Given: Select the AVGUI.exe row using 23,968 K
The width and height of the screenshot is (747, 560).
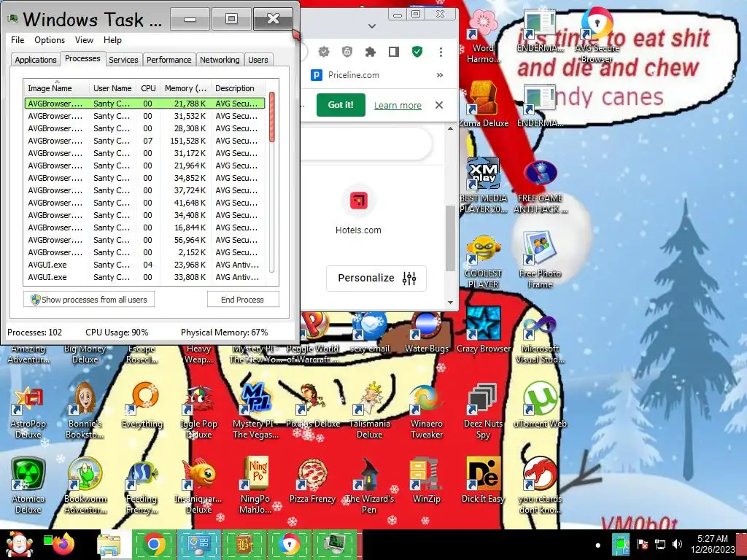Looking at the screenshot, I should [144, 265].
